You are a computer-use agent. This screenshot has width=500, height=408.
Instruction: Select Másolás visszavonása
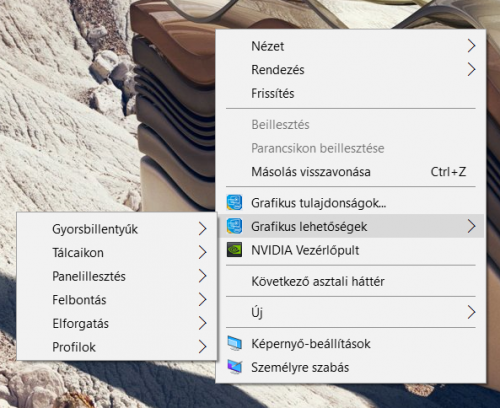click(x=351, y=172)
